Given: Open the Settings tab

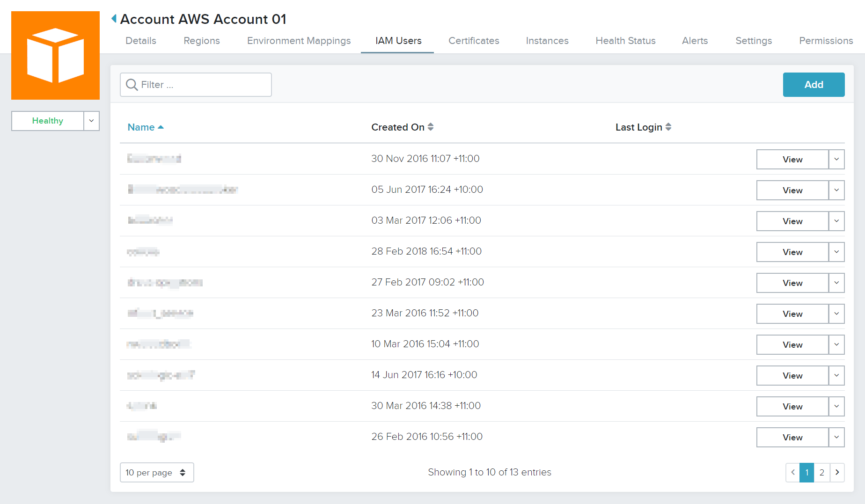Looking at the screenshot, I should point(754,41).
